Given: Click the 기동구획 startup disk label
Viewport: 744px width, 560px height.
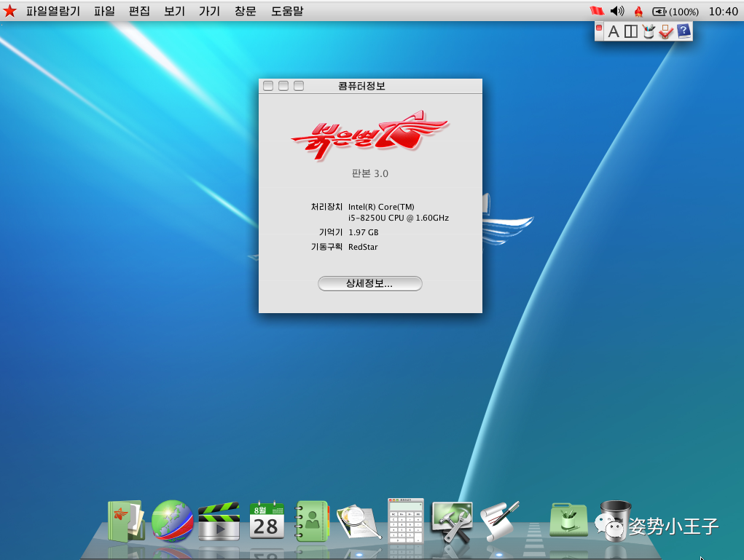Looking at the screenshot, I should tap(326, 247).
